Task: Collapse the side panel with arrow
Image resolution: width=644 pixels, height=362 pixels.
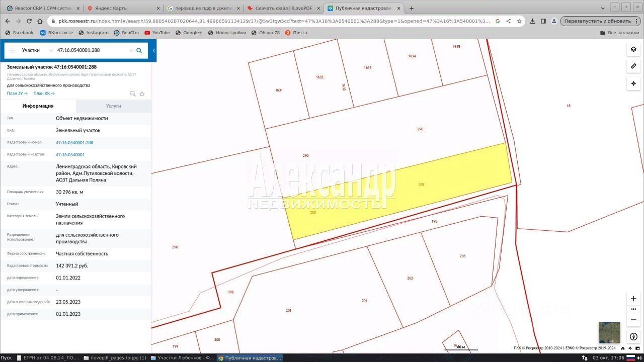Action: point(154,50)
